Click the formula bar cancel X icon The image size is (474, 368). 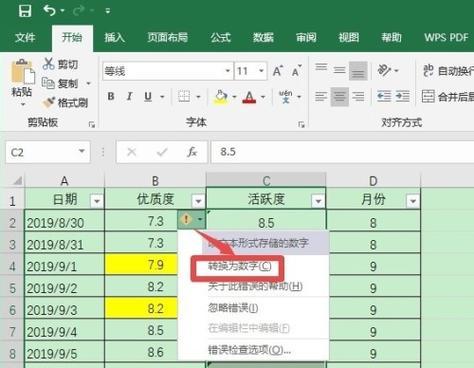pos(132,152)
